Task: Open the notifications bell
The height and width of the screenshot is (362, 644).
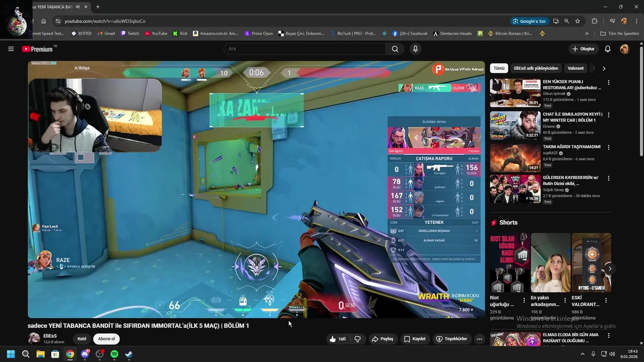Action: tap(607, 49)
